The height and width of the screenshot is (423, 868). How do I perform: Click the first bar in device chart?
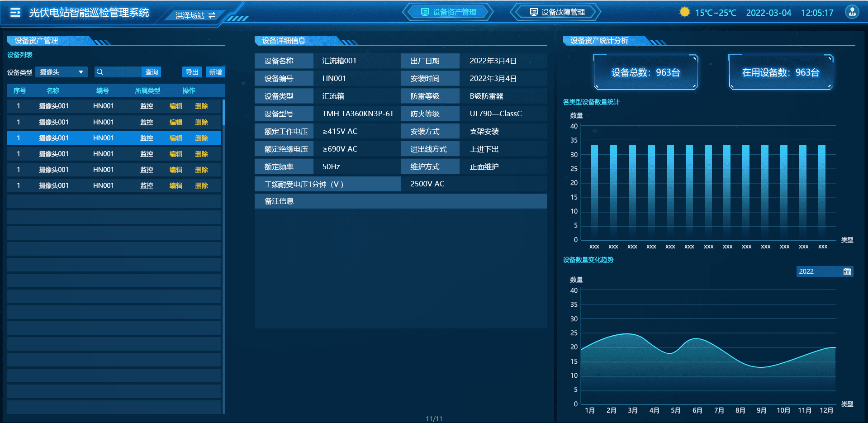(594, 192)
